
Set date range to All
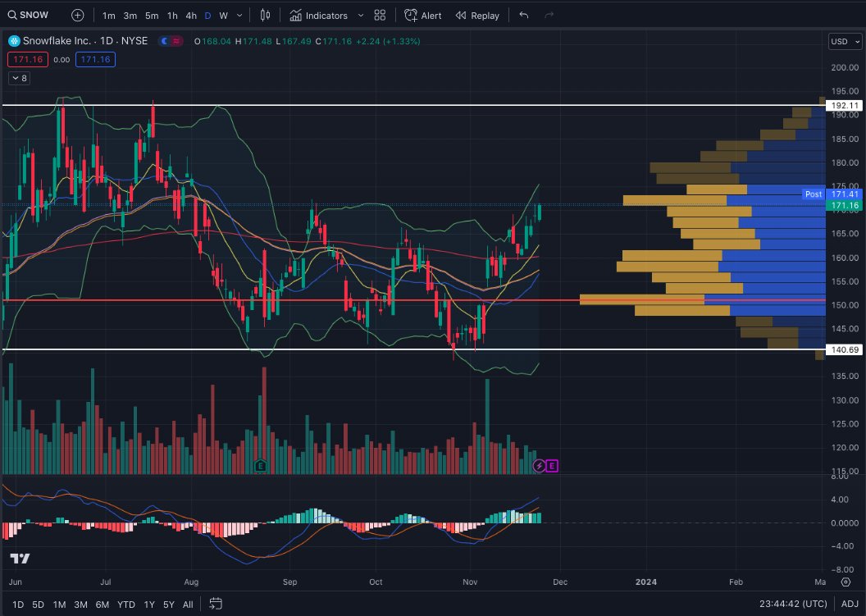188,605
